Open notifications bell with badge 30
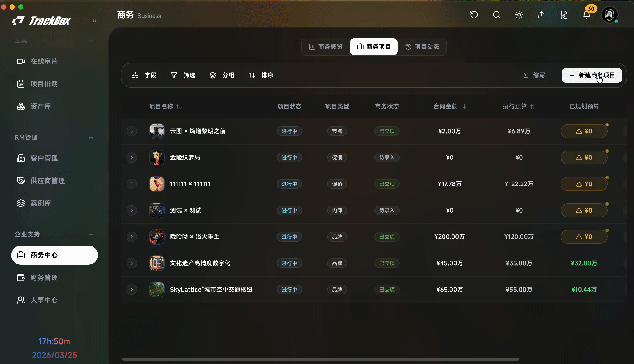Viewport: 634px width, 364px height. [587, 15]
